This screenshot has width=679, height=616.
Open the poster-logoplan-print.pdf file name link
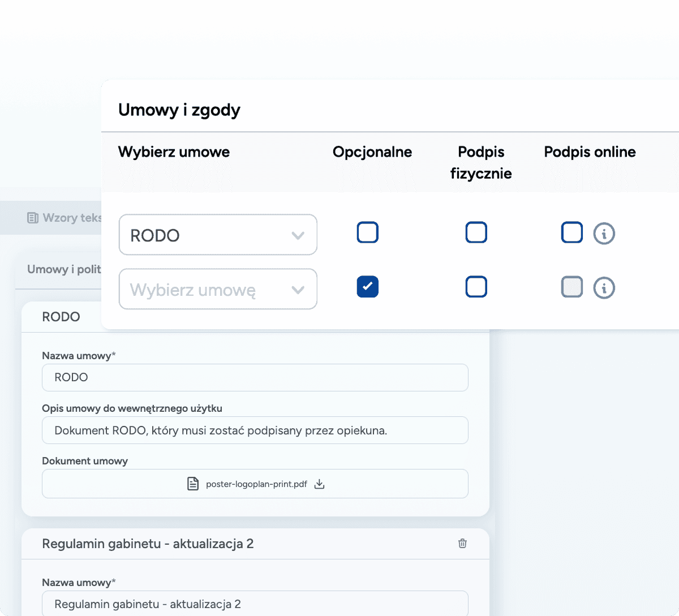pyautogui.click(x=256, y=484)
